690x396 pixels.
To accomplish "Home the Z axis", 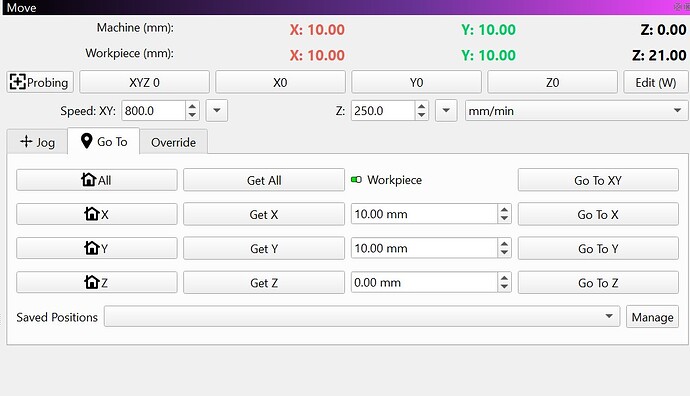I will click(97, 282).
